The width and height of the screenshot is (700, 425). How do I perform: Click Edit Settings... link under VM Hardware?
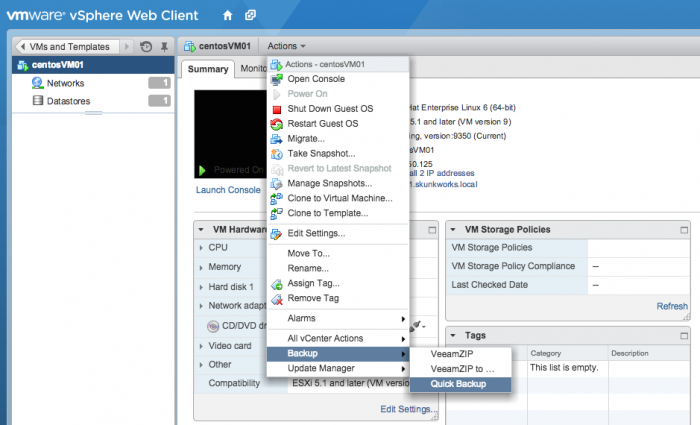click(408, 409)
